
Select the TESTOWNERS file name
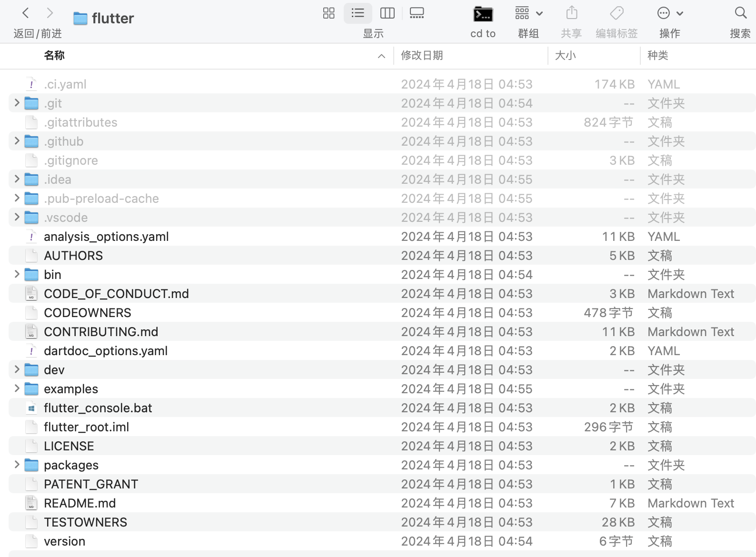tap(86, 522)
